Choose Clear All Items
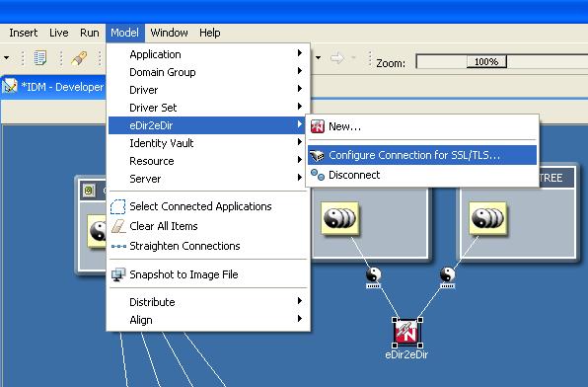The width and height of the screenshot is (588, 387). [208, 226]
